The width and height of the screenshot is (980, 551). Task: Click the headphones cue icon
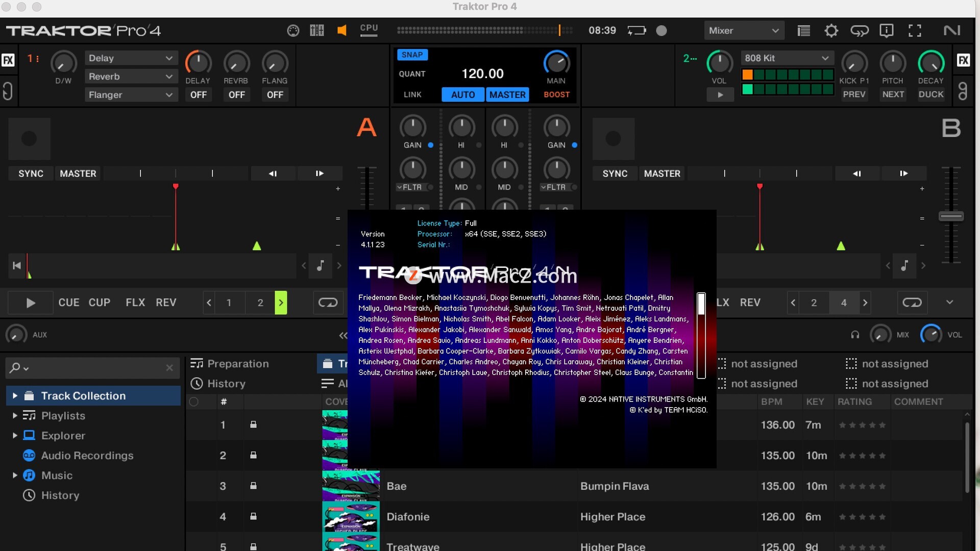pyautogui.click(x=855, y=335)
